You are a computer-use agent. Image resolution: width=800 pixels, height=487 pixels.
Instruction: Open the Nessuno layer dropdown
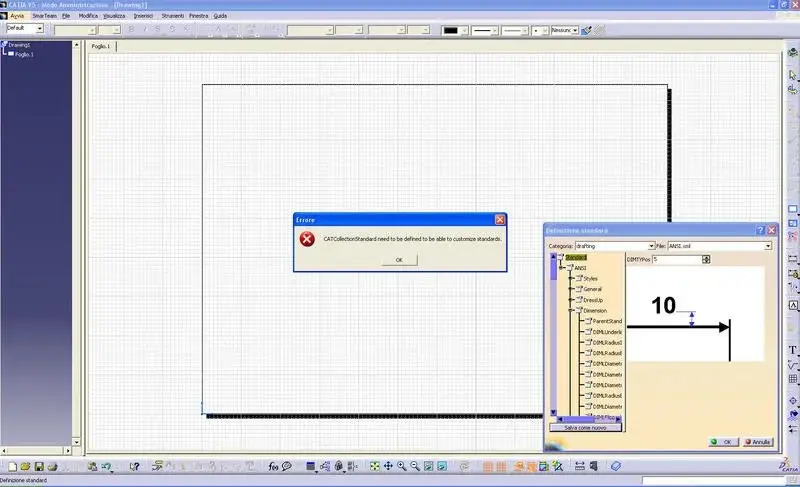(x=575, y=31)
